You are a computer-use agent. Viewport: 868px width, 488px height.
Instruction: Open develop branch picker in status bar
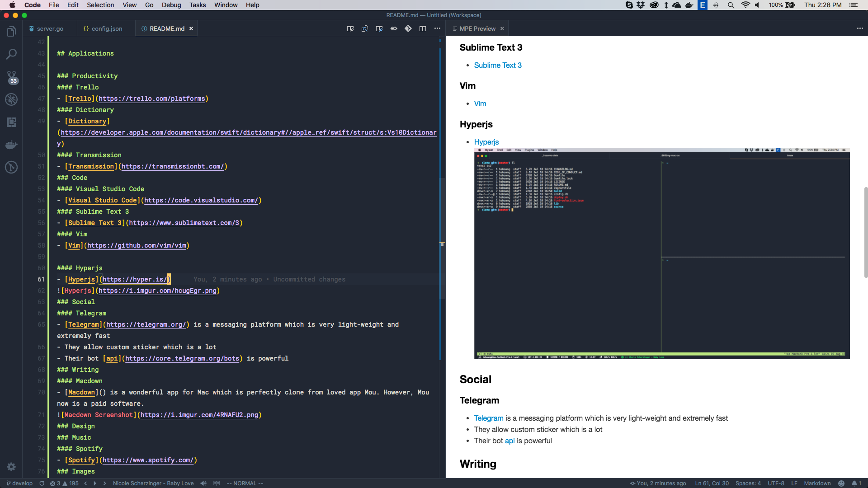19,483
